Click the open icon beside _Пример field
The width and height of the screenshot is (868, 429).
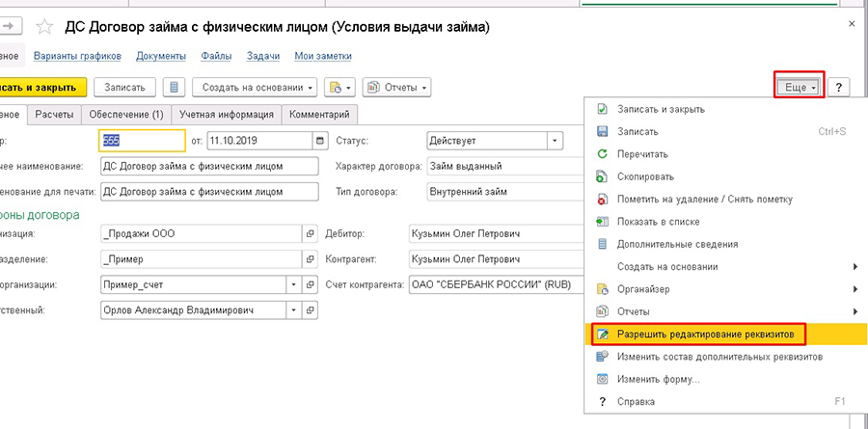(311, 260)
